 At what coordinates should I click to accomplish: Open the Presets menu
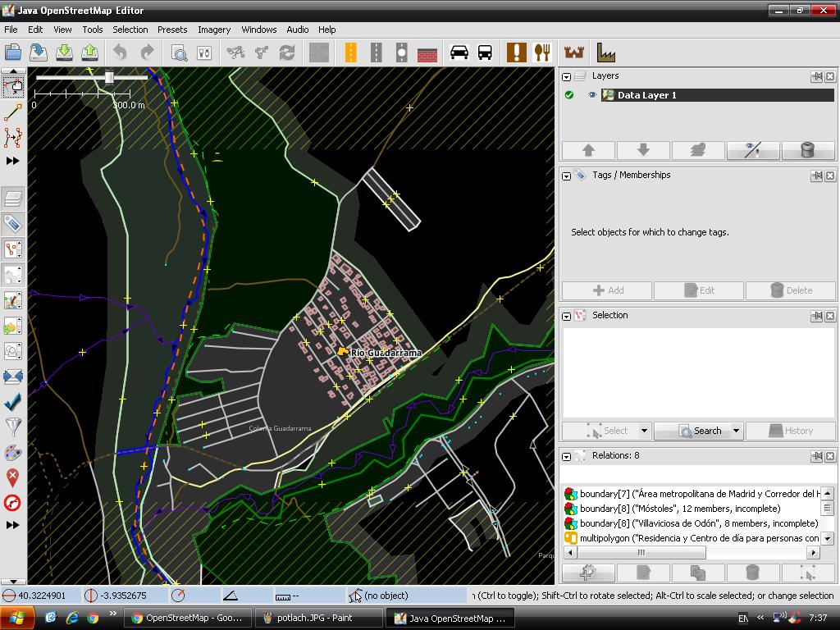(x=172, y=30)
